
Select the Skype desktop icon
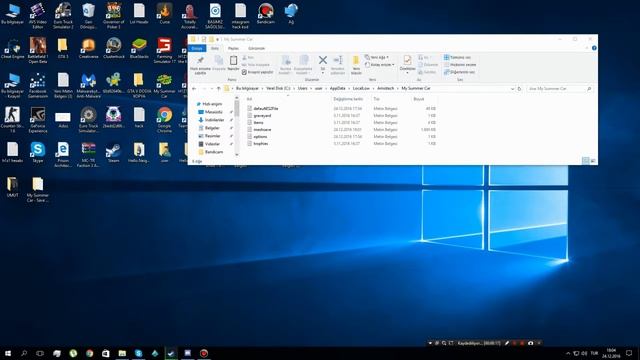38,152
